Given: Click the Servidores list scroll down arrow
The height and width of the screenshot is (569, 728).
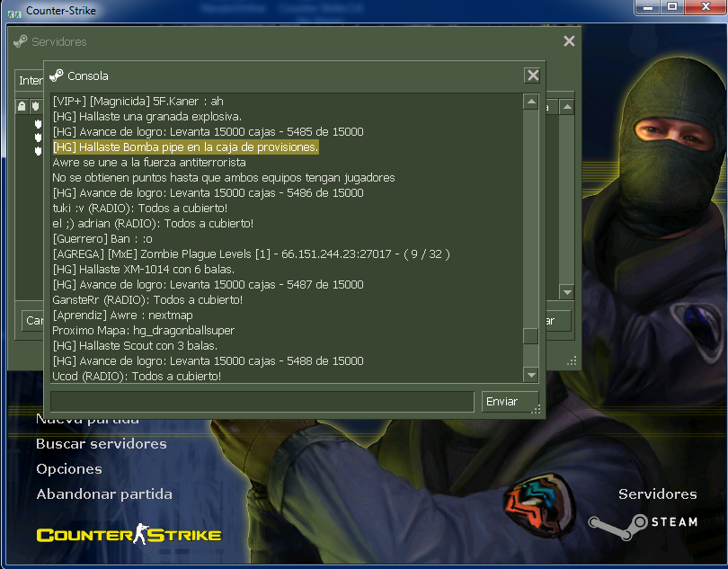Looking at the screenshot, I should (567, 292).
